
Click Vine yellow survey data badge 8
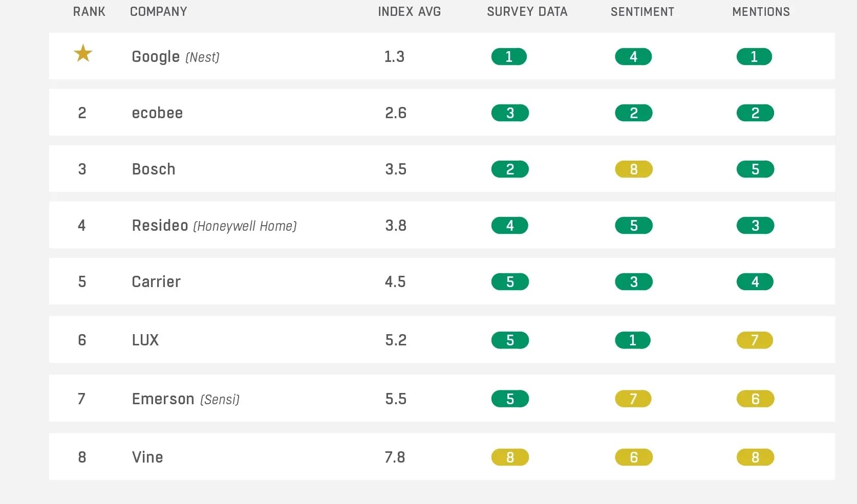point(510,457)
